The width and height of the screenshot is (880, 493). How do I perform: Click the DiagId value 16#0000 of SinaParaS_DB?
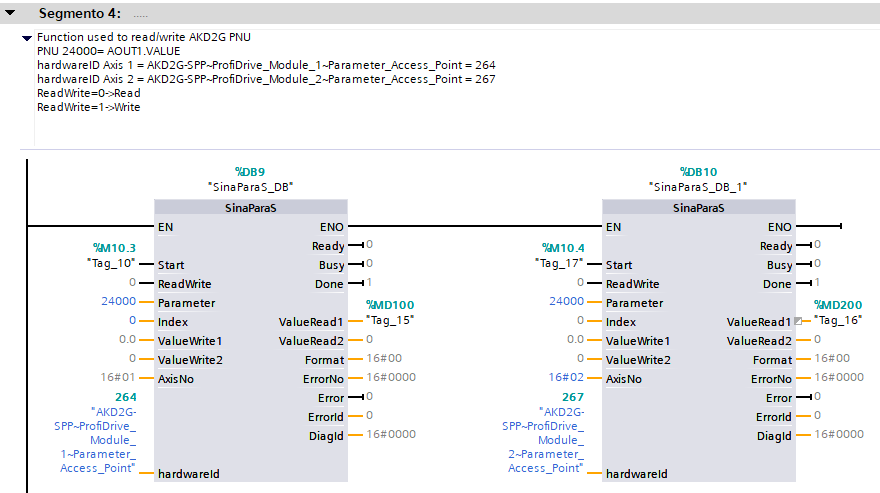391,434
